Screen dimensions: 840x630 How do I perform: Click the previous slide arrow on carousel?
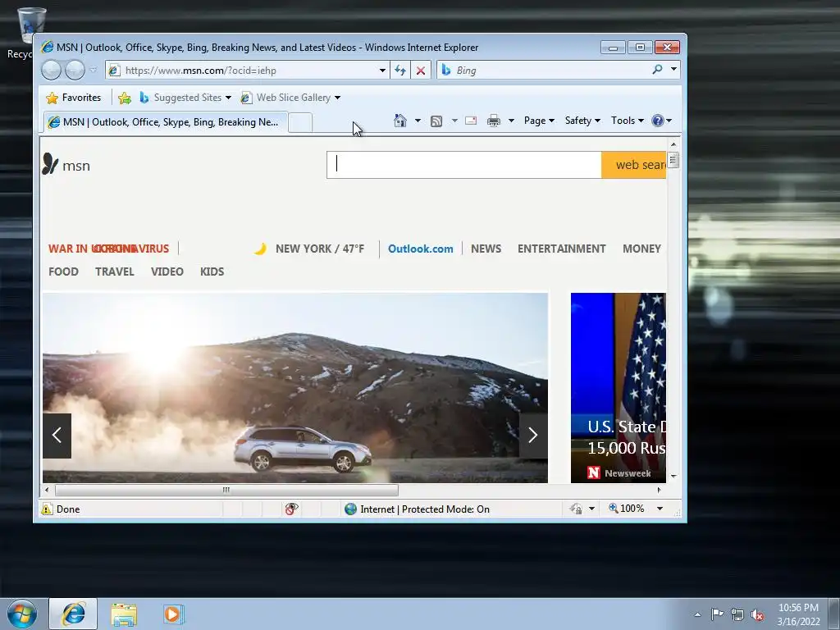coord(57,436)
